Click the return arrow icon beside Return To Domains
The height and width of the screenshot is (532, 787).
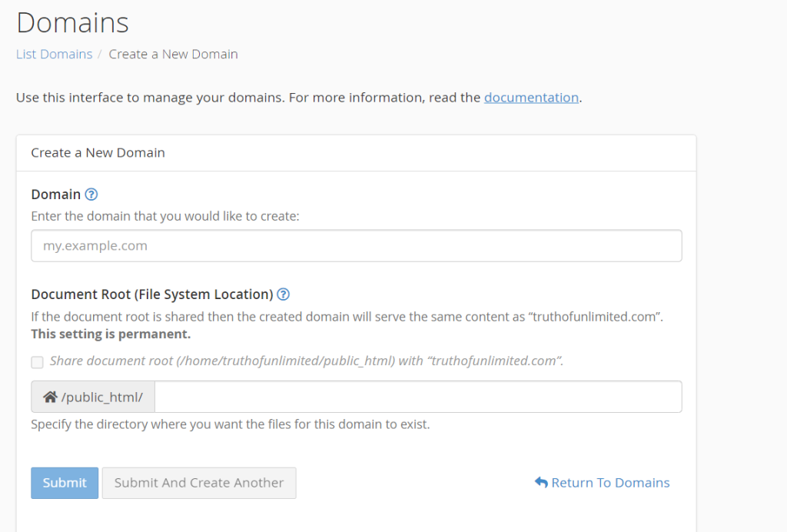(541, 482)
